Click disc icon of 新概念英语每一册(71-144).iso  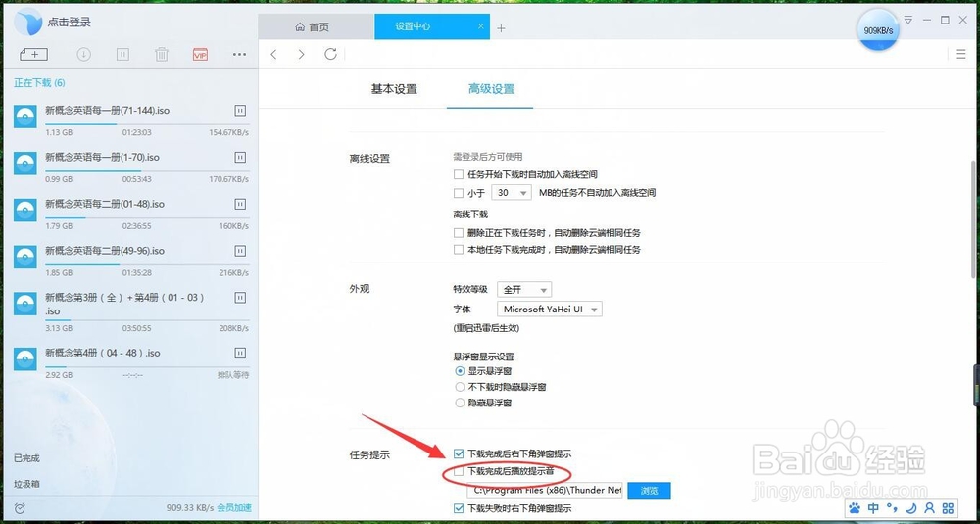click(25, 117)
